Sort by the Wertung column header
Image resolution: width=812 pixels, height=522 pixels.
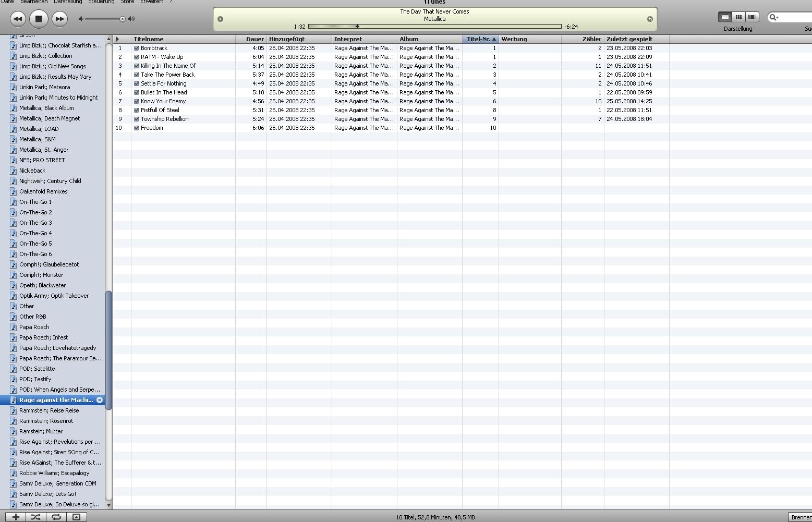click(x=530, y=39)
